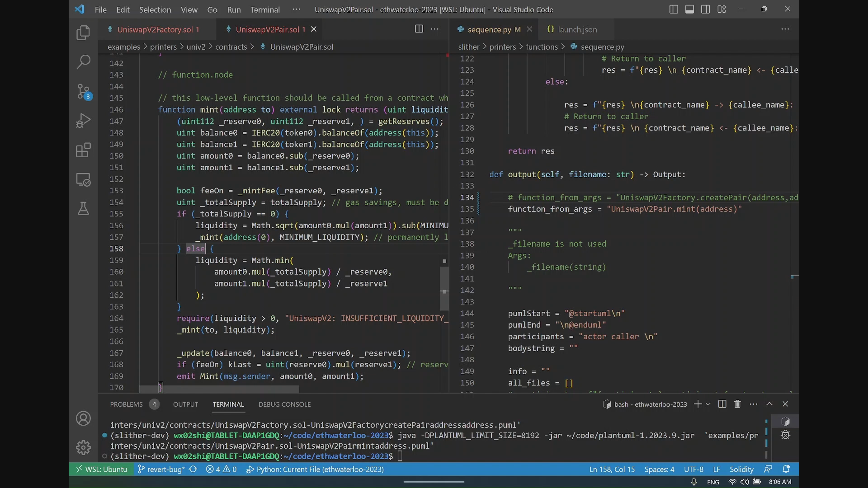The width and height of the screenshot is (868, 488).
Task: Click 'contracts' breadcrumb in left editor
Action: click(x=231, y=47)
